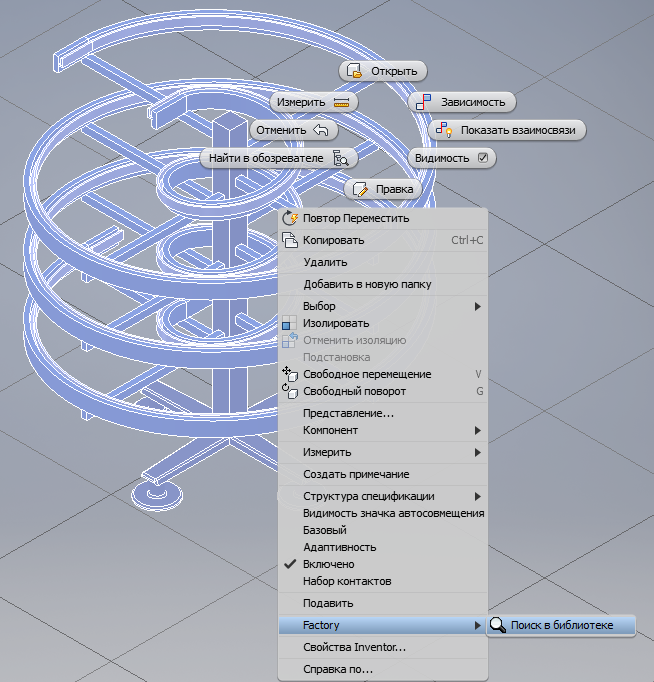Select Повтор Переместить from context menu

point(383,218)
